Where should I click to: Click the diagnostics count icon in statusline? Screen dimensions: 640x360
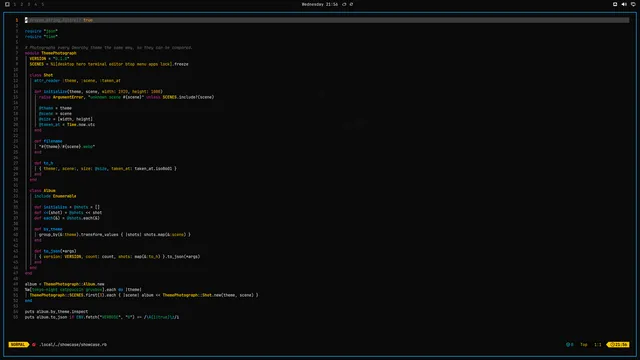tap(569, 344)
